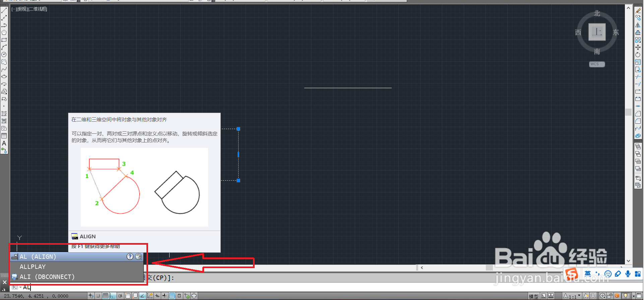This screenshot has height=300, width=644.
Task: Select the Rotate tool
Action: [x=638, y=55]
